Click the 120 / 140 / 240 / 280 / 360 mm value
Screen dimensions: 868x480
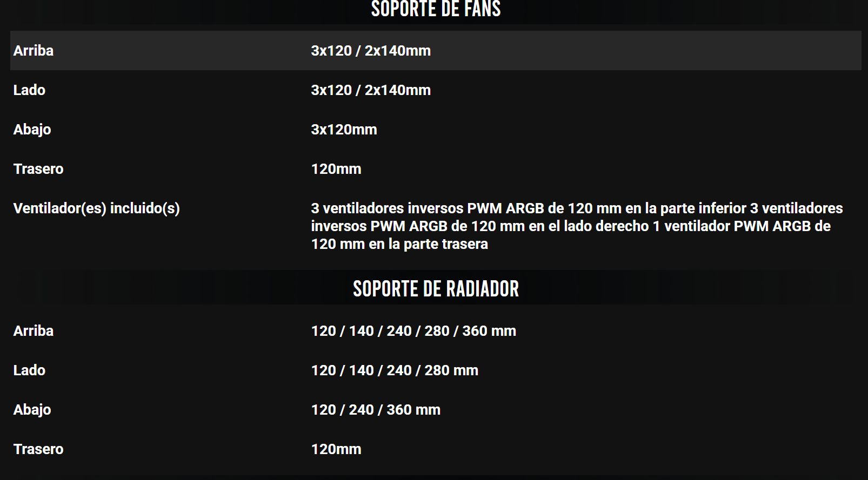413,331
